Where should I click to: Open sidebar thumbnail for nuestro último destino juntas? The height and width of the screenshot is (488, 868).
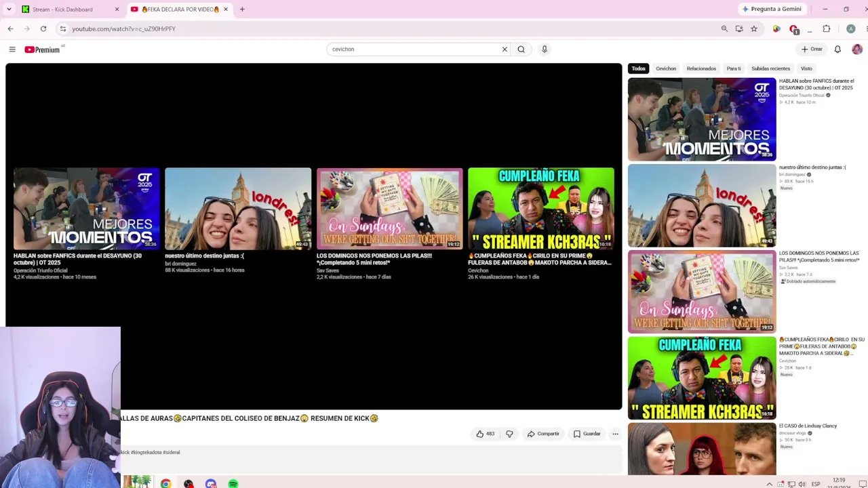702,205
